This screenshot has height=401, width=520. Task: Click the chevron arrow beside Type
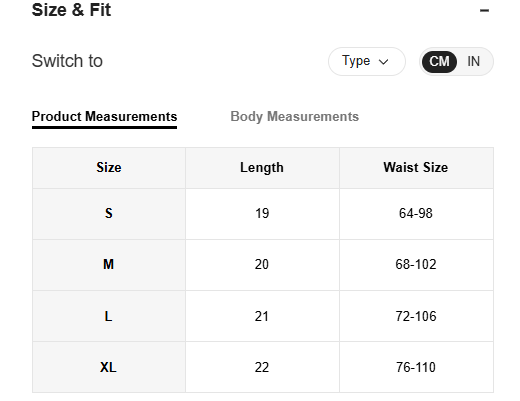tap(384, 62)
